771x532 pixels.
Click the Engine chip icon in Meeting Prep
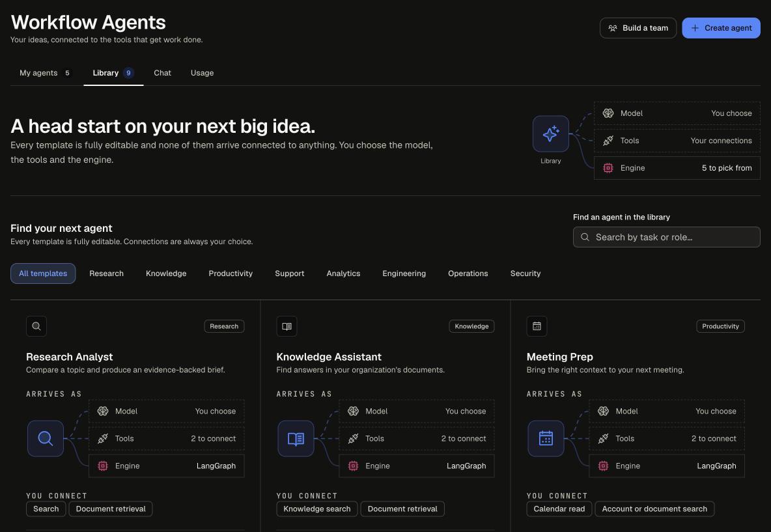tap(604, 466)
